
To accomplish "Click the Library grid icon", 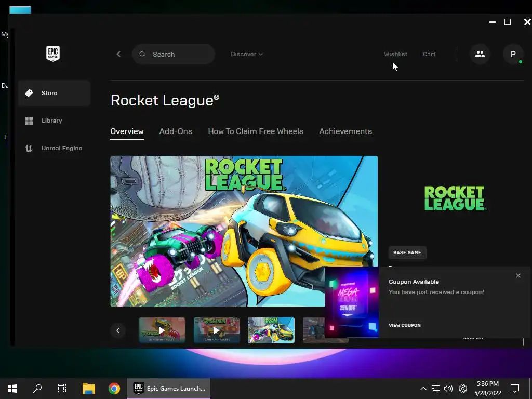I will click(x=29, y=121).
